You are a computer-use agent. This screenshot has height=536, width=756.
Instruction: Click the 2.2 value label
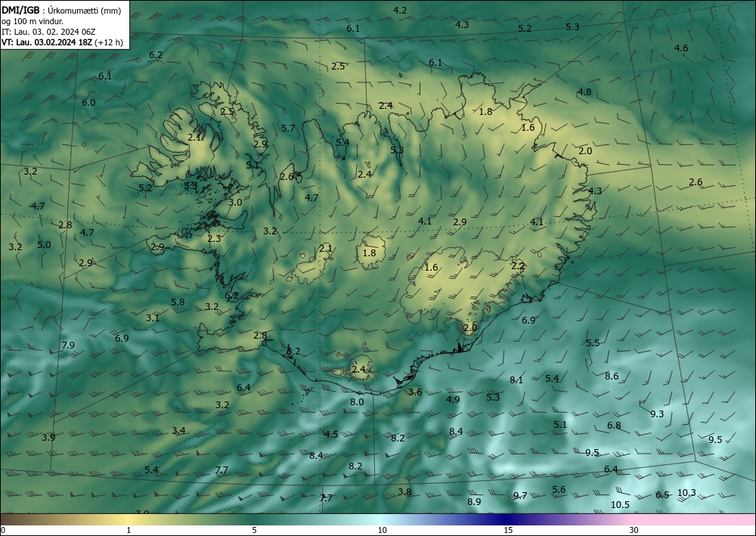[x=518, y=265]
